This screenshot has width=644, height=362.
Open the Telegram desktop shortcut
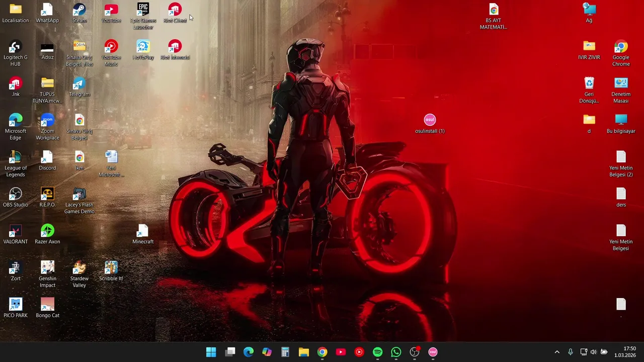point(79,87)
